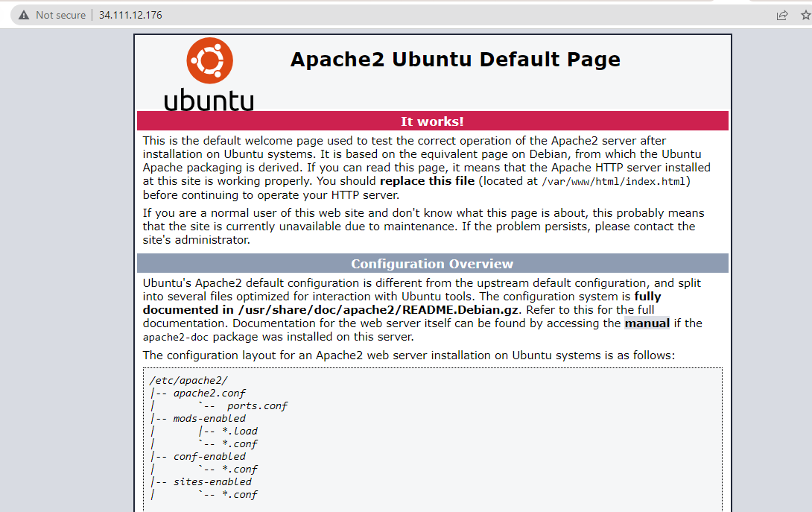Click the share page icon in address bar
This screenshot has width=812, height=512.
782,15
